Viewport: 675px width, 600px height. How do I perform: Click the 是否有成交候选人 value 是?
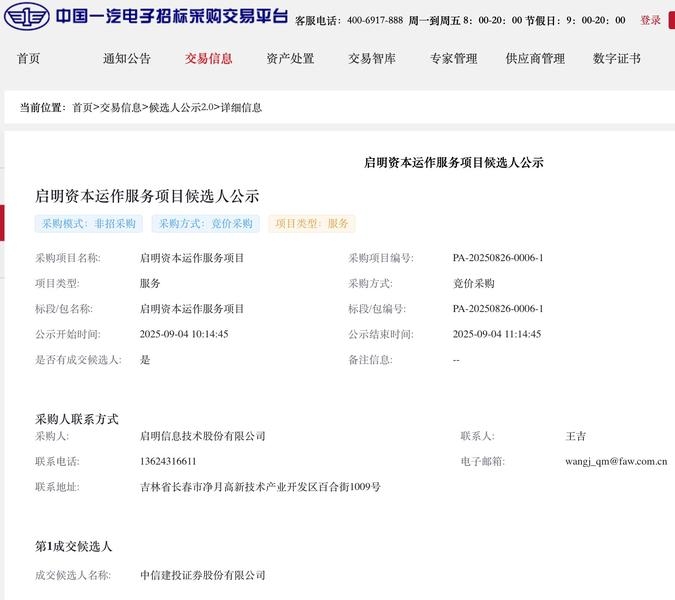click(x=145, y=359)
